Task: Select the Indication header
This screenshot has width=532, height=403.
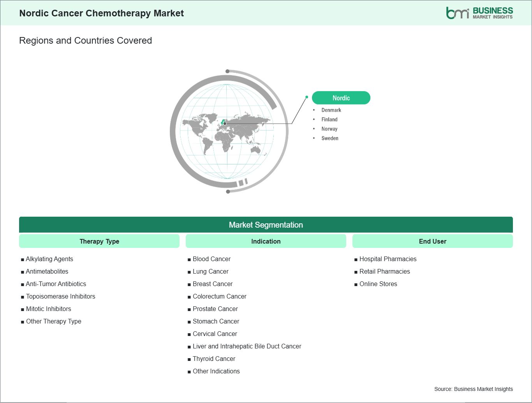Action: pos(266,241)
